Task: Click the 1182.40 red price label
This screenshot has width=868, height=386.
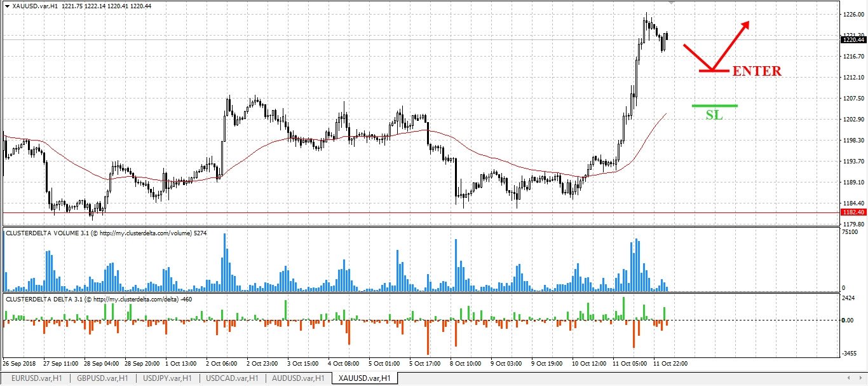Action: click(x=853, y=212)
